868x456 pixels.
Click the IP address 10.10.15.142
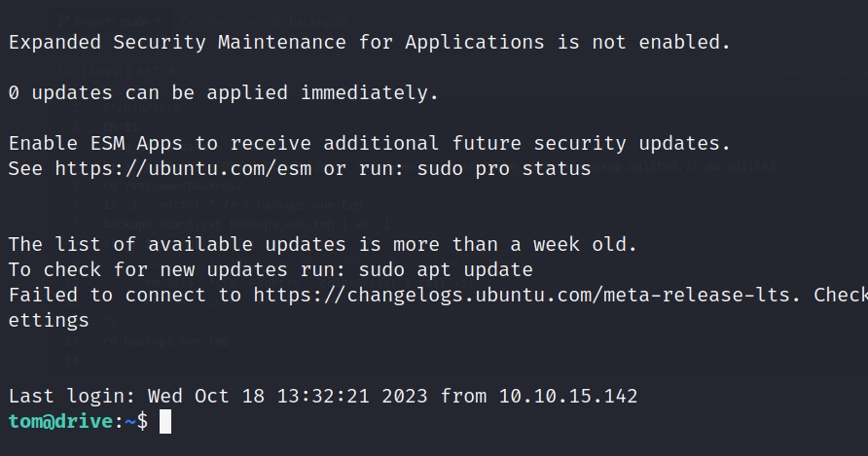click(568, 396)
